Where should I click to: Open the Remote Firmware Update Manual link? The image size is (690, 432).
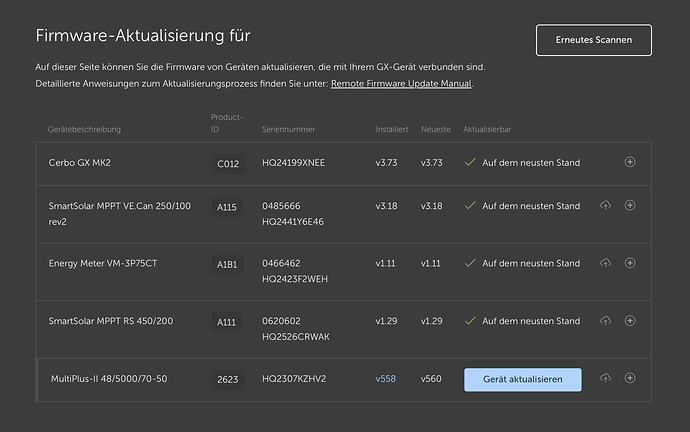[x=401, y=84]
